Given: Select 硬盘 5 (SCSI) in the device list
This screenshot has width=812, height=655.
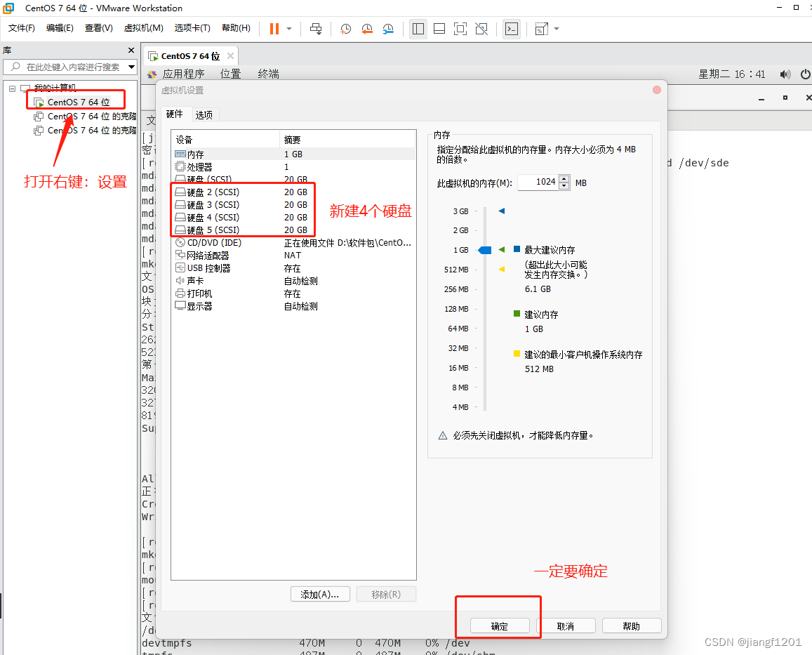Looking at the screenshot, I should click(295, 230).
